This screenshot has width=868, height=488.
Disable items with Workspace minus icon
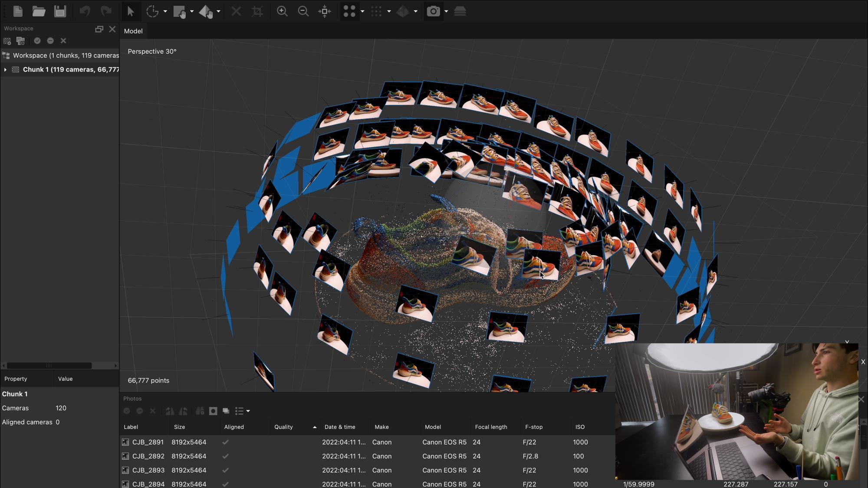50,41
